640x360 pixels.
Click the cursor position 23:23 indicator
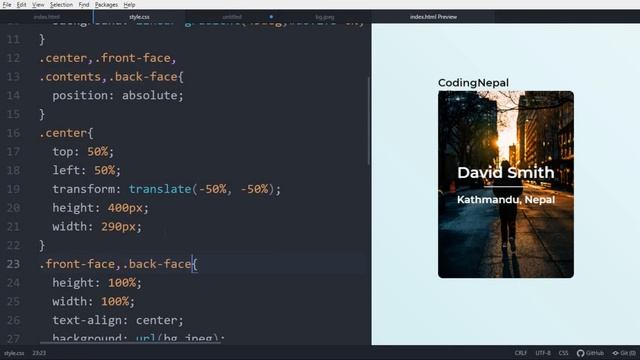39,353
